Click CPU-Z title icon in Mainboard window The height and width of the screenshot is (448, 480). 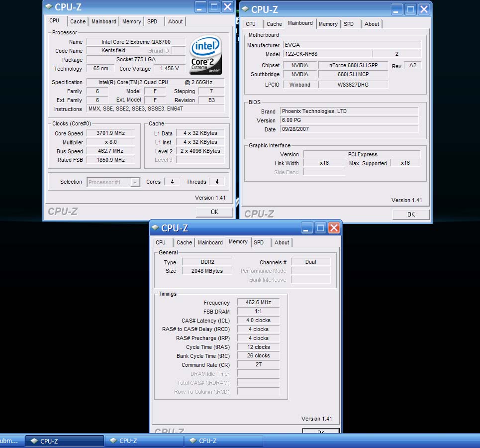point(245,8)
